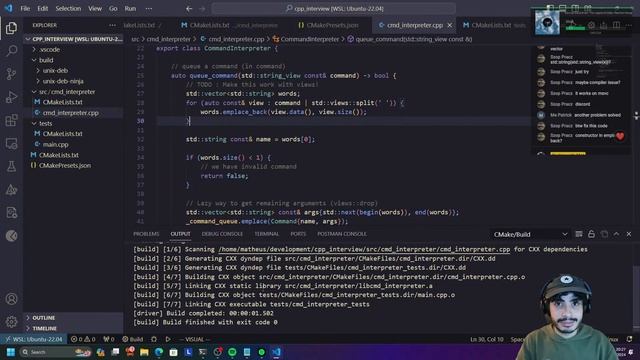Open the Edit menu

[42, 9]
